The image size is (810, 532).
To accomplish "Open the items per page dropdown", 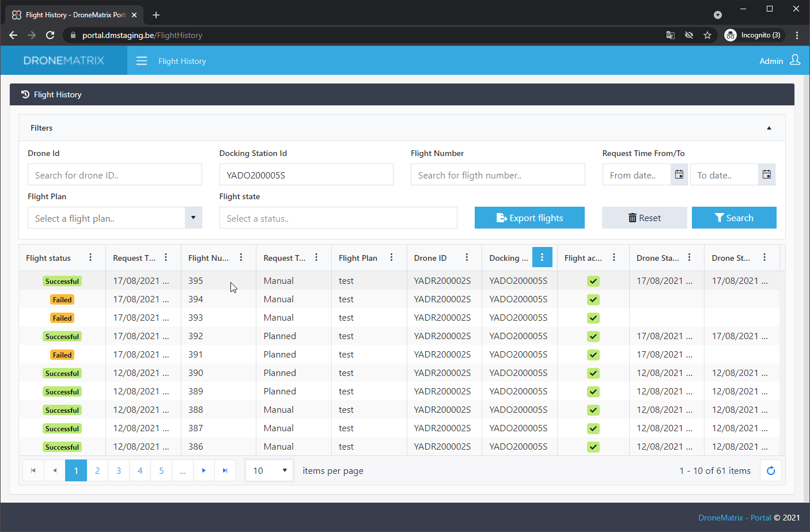I will point(270,470).
